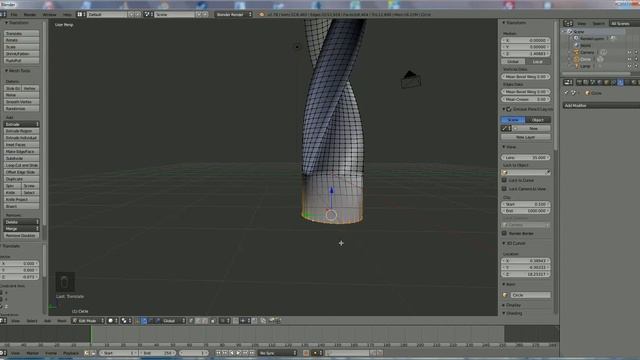Adjust the Mean Crease value slider
The width and height of the screenshot is (640, 360).
pyautogui.click(x=526, y=99)
